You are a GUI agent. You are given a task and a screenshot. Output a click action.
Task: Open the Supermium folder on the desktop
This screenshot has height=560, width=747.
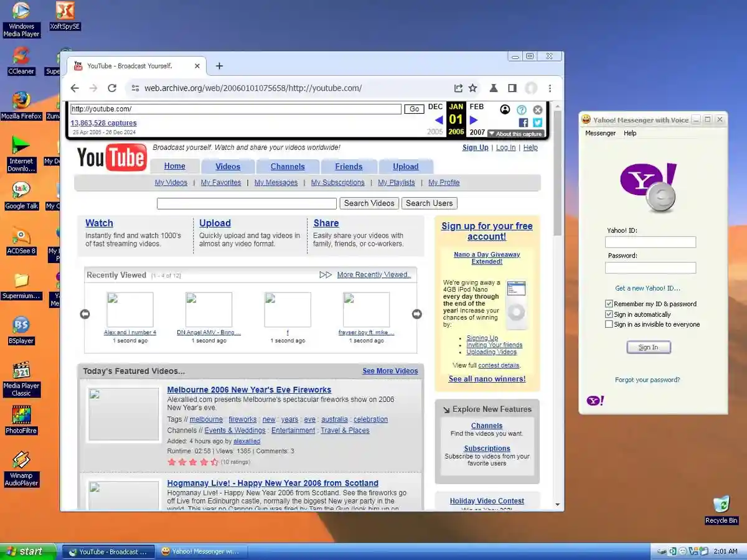(21, 285)
